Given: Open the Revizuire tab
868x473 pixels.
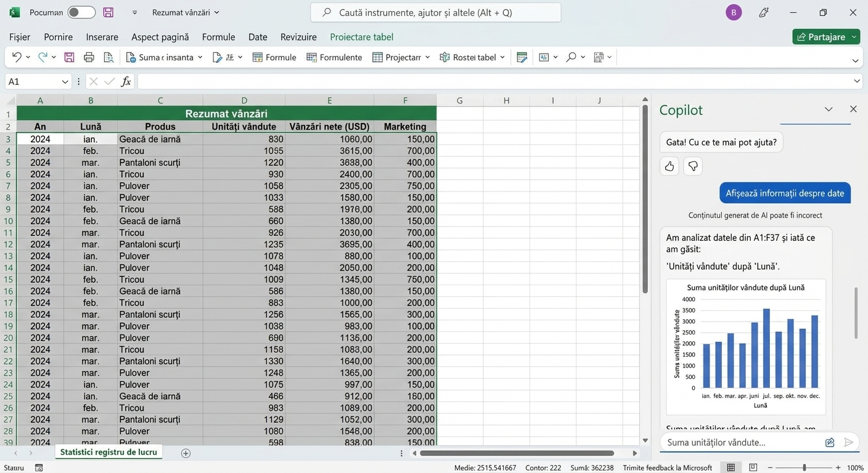Looking at the screenshot, I should tap(298, 37).
